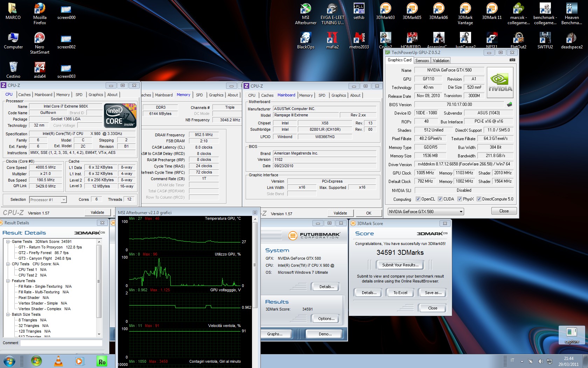The height and width of the screenshot is (368, 588).
Task: Select Pixel Shader result row
Action: click(34, 298)
